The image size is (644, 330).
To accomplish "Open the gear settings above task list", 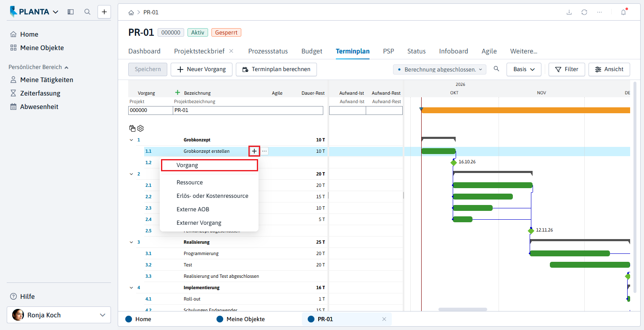I will pos(140,128).
